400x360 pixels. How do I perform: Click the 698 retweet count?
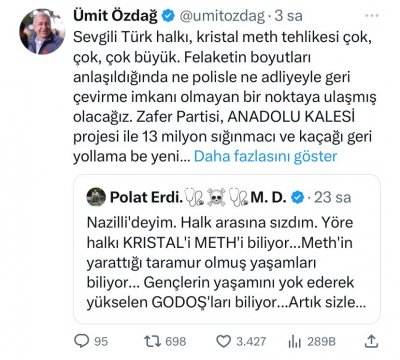tap(176, 341)
